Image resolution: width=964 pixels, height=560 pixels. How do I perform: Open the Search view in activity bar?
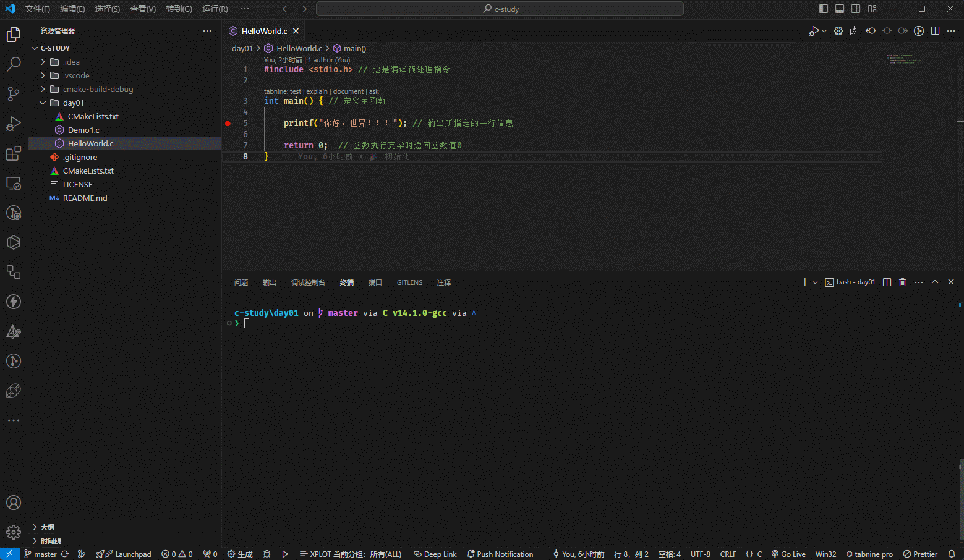tap(14, 64)
